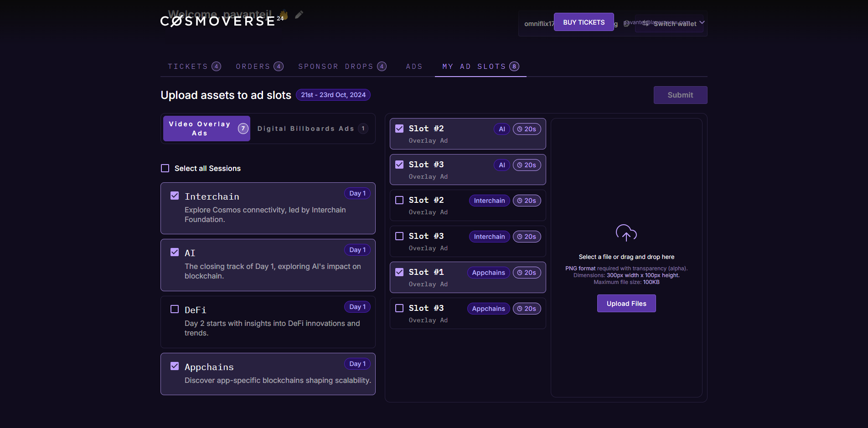Toggle the Select all Sessions checkbox
The height and width of the screenshot is (428, 868).
[165, 168]
